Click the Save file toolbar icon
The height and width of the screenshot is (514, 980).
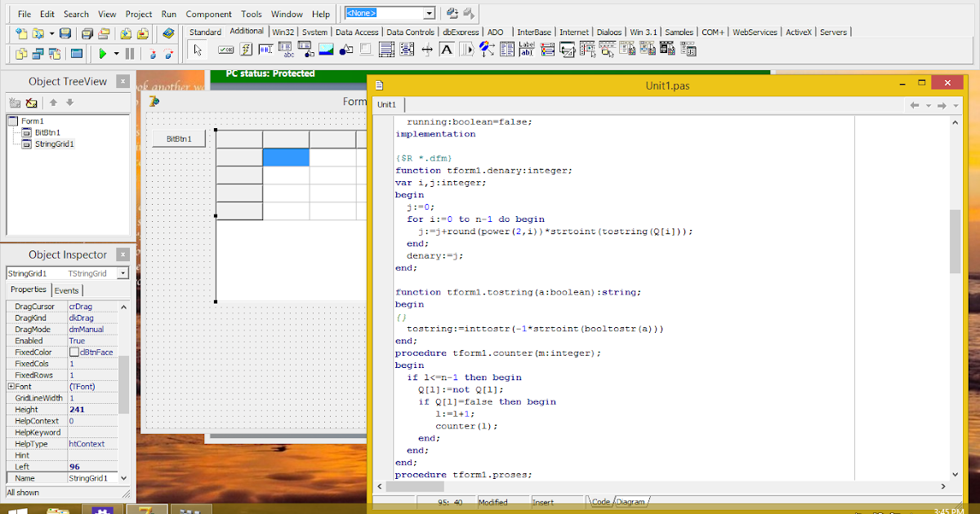point(65,33)
